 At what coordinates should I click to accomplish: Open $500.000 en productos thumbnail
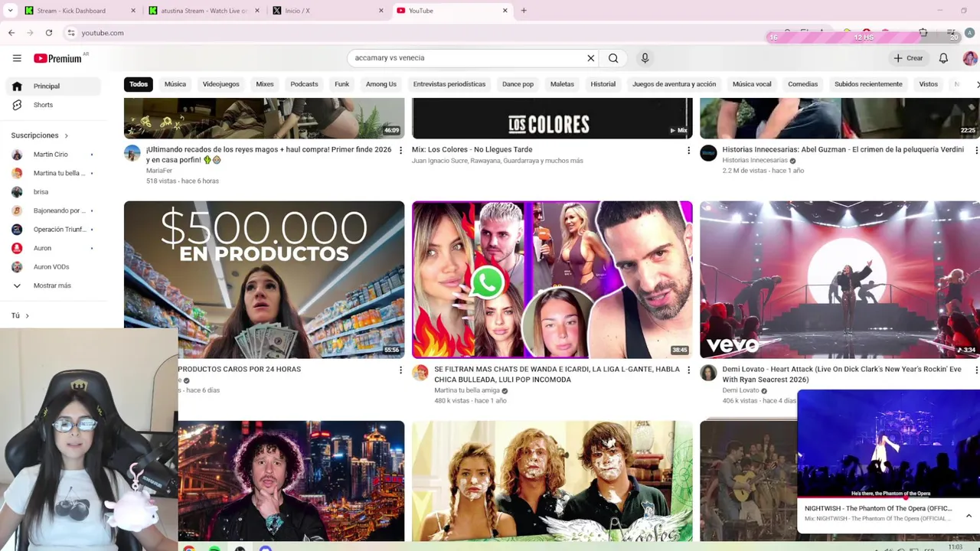pos(264,280)
